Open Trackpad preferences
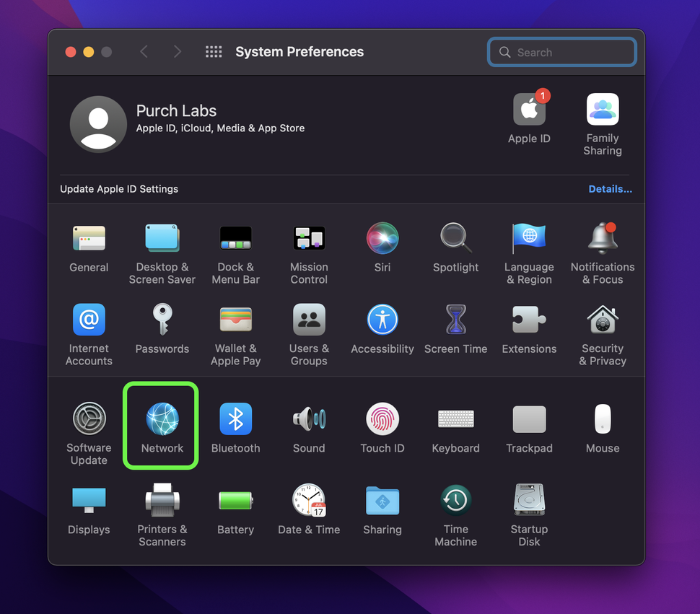This screenshot has width=700, height=614. click(x=529, y=429)
